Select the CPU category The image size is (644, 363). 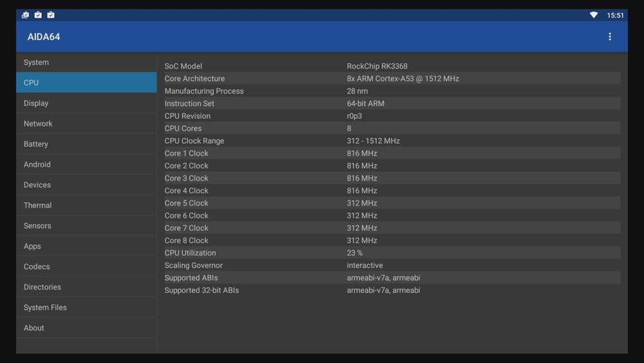[x=86, y=83]
